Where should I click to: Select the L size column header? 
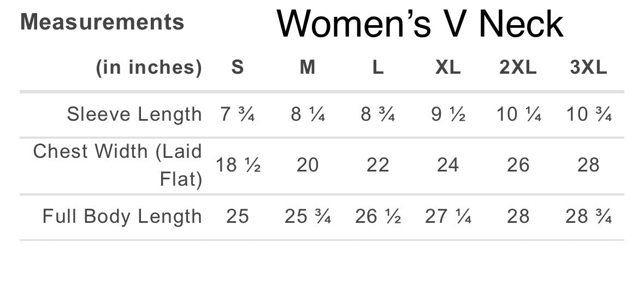pos(378,68)
